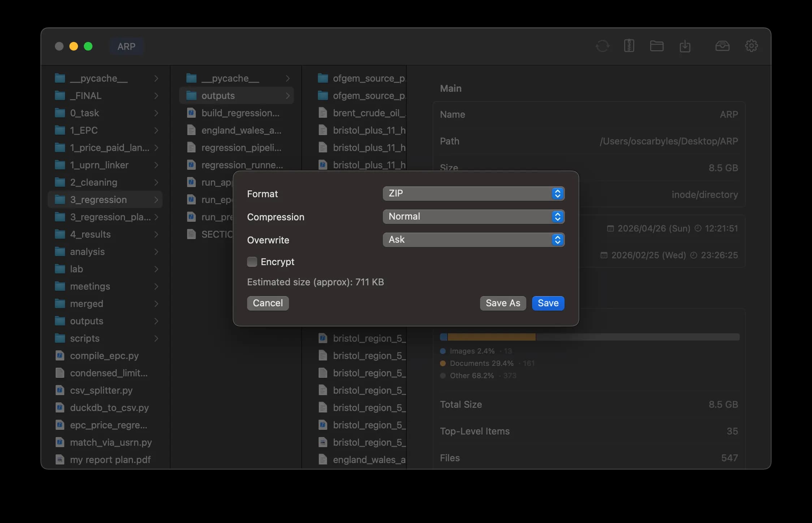812x523 pixels.
Task: Click Images 2.4% legend dot
Action: coord(443,351)
